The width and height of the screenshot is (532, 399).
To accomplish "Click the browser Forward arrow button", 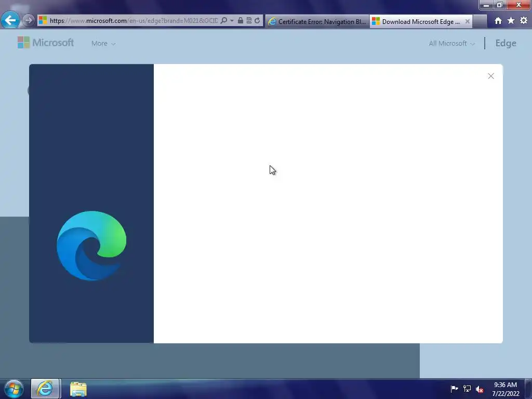I will [29, 20].
